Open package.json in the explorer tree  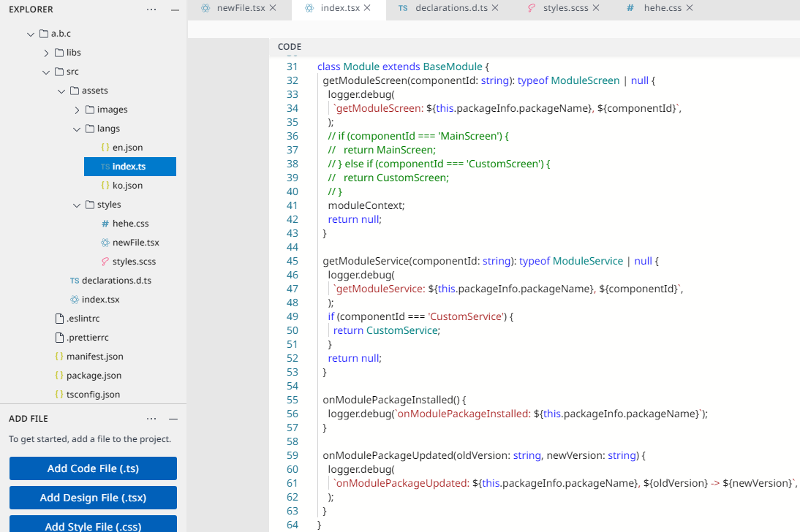[x=94, y=376]
